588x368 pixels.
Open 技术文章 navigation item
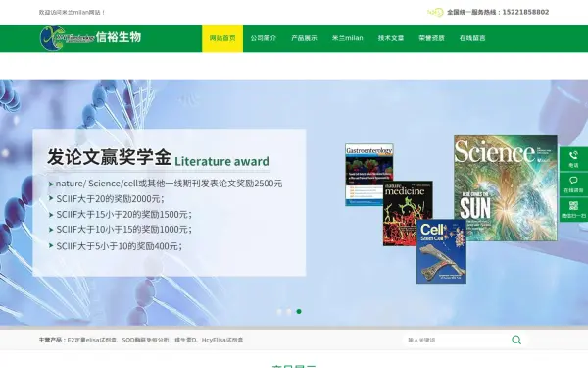point(391,38)
